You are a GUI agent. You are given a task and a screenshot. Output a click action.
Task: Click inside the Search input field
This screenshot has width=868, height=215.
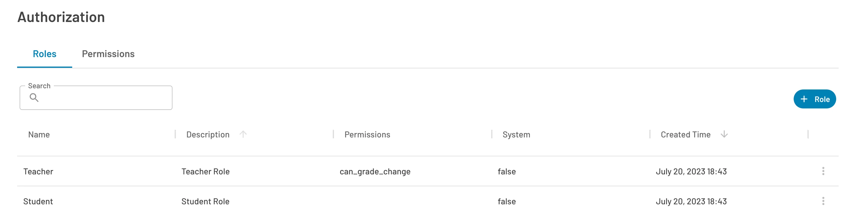(96, 98)
